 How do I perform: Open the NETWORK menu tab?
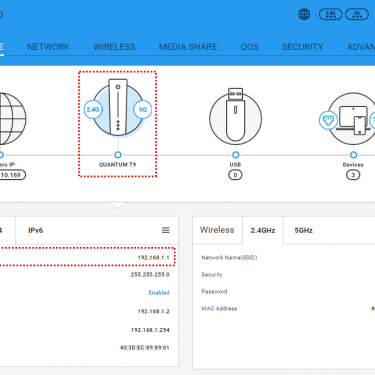pos(48,47)
